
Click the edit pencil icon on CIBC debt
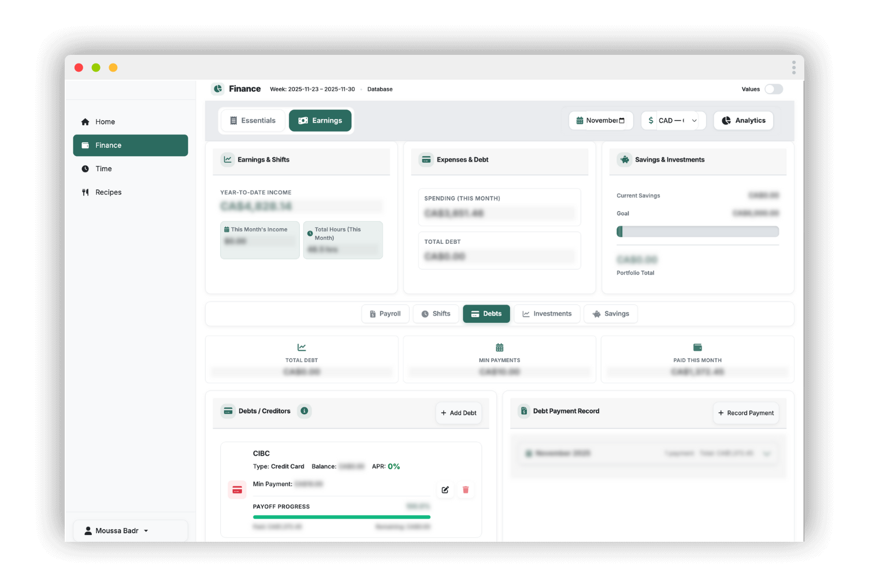click(445, 490)
